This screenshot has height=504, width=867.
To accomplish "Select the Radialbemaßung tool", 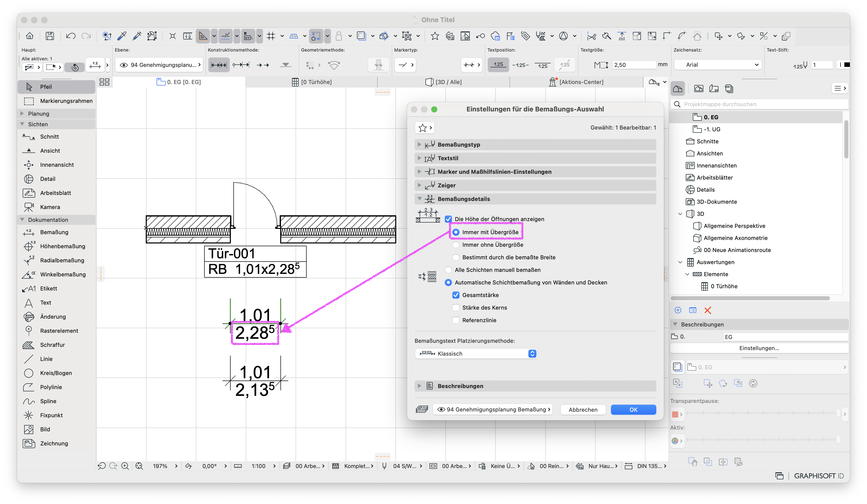I will click(x=56, y=260).
